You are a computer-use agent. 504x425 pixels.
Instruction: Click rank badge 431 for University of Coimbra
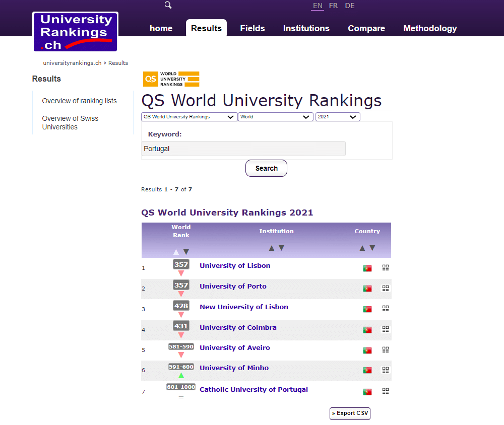coord(181,326)
